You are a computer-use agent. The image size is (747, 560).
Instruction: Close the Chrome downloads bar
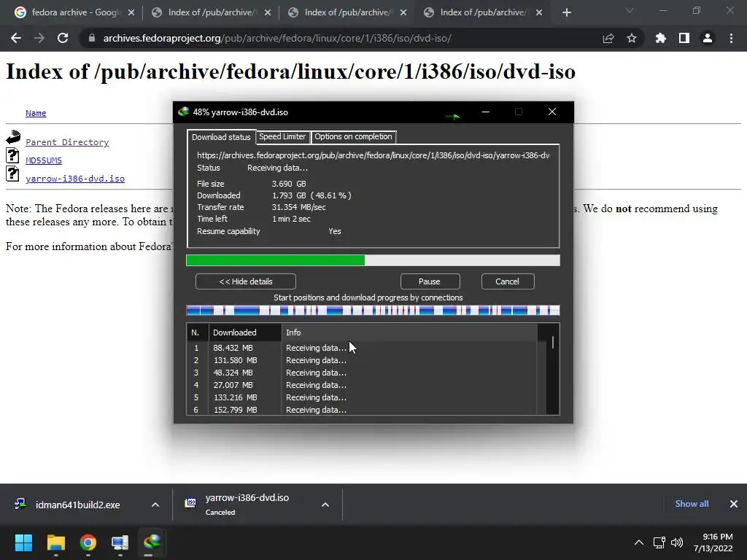734,504
